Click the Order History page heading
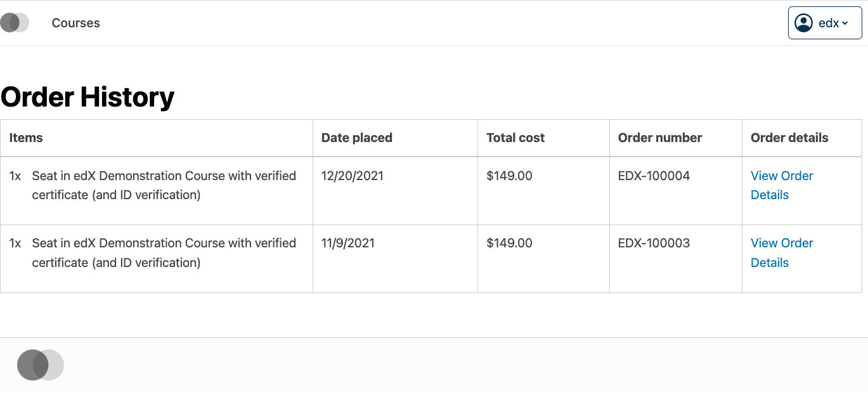 [x=87, y=97]
